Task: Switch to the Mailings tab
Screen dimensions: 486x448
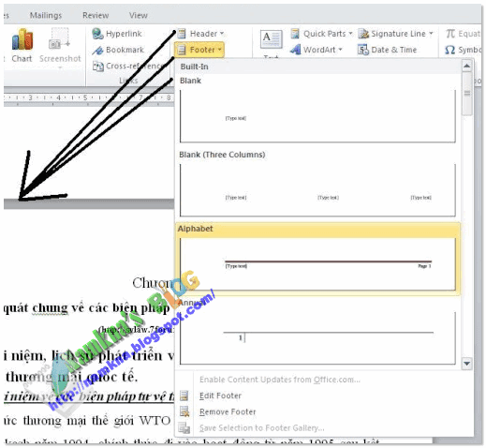Action: (x=46, y=15)
